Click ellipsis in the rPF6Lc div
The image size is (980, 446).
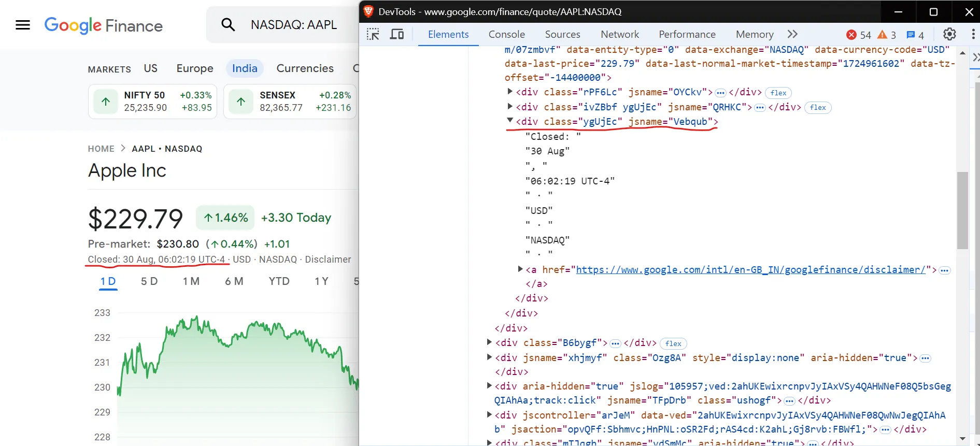pyautogui.click(x=720, y=93)
